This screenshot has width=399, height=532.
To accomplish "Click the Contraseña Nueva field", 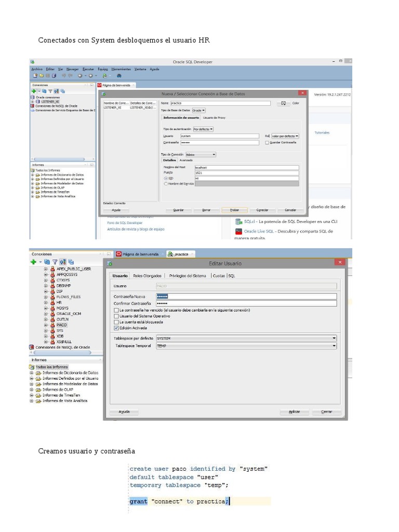I will click(246, 296).
